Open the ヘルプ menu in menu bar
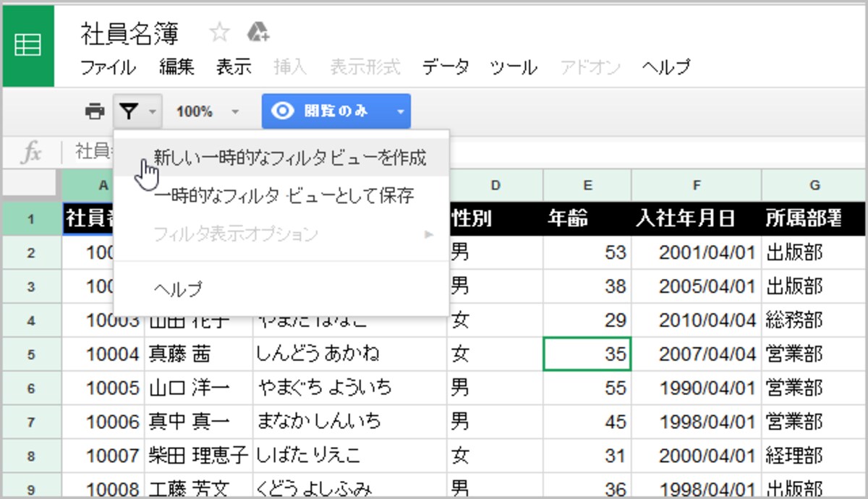 [665, 68]
